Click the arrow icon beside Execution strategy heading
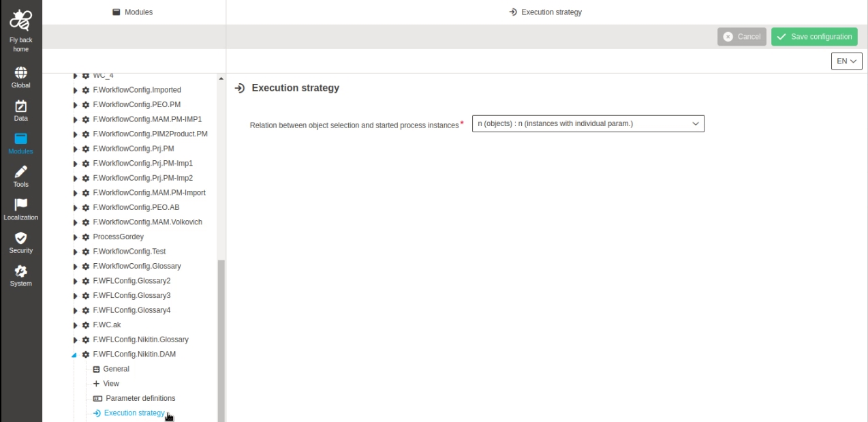868x422 pixels. [239, 88]
